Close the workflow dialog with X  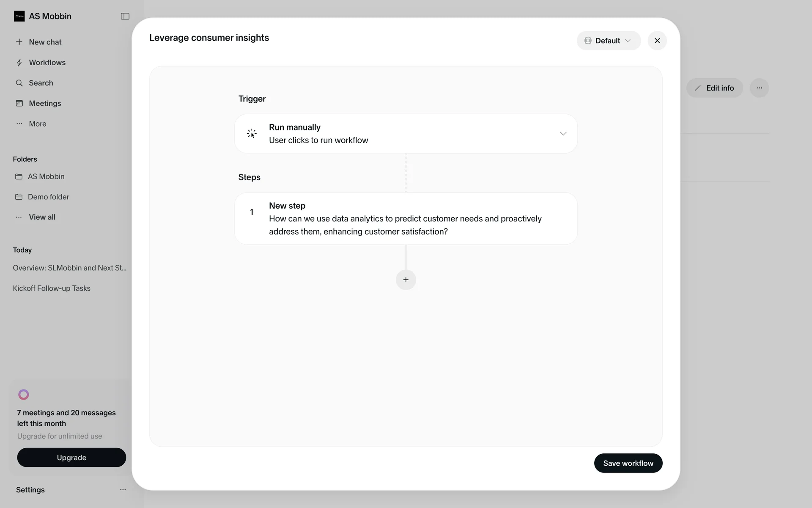[x=657, y=41]
